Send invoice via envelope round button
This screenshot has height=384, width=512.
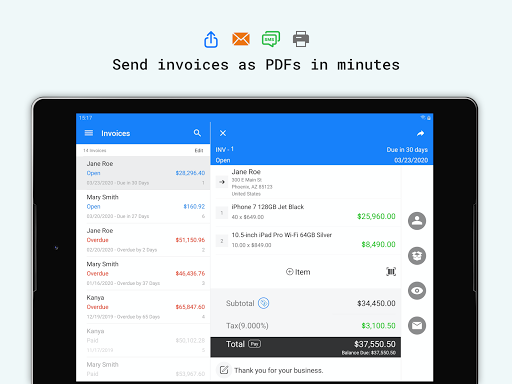tap(417, 325)
